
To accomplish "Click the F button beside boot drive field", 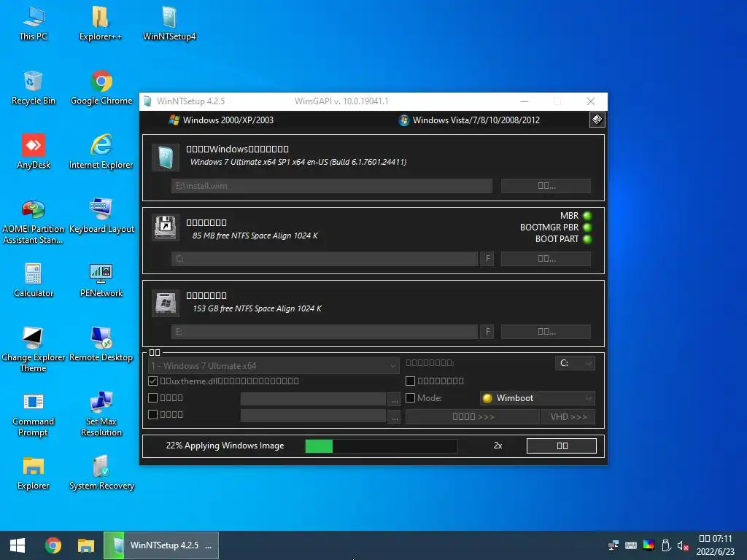I will click(x=487, y=259).
